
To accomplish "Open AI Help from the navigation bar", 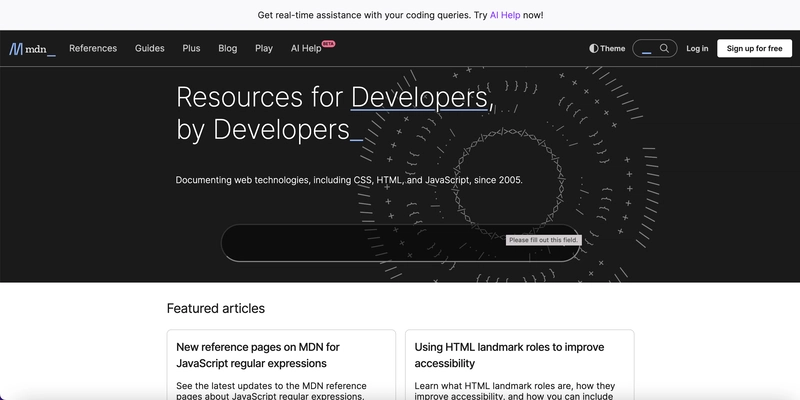I will [306, 48].
